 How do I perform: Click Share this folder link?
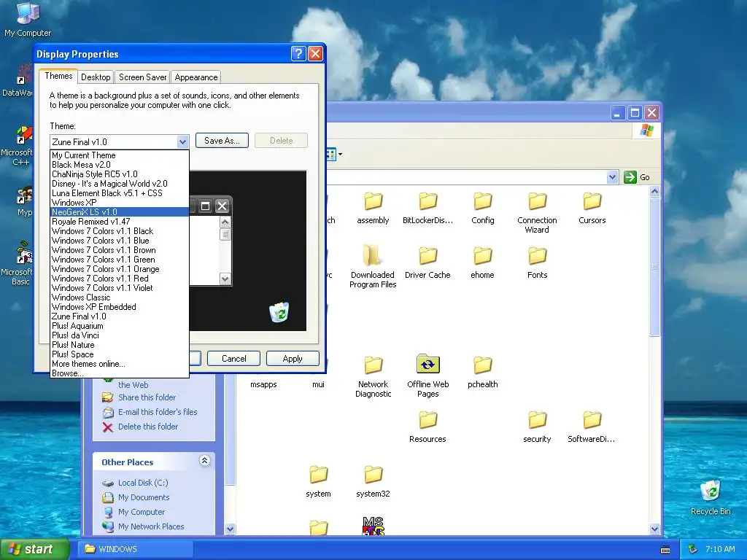[147, 397]
